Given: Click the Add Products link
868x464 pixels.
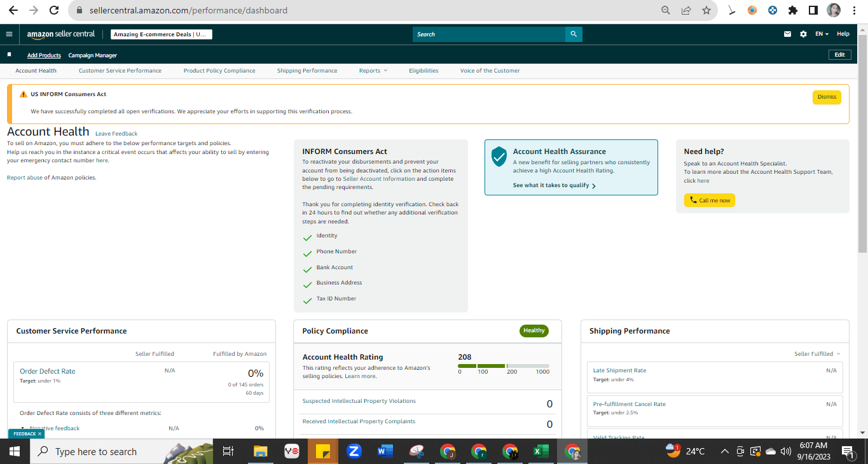Looking at the screenshot, I should [44, 55].
